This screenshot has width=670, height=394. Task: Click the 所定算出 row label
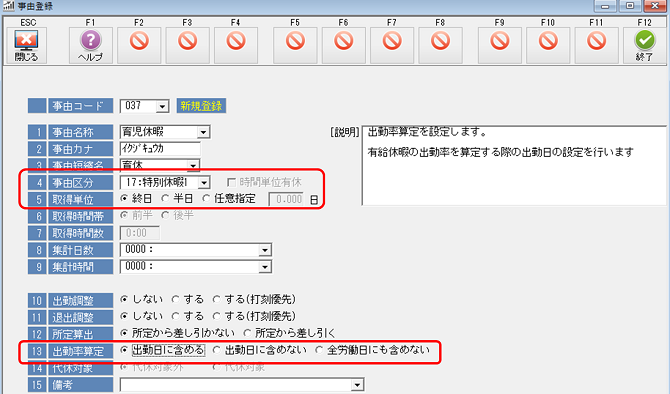pos(80,334)
